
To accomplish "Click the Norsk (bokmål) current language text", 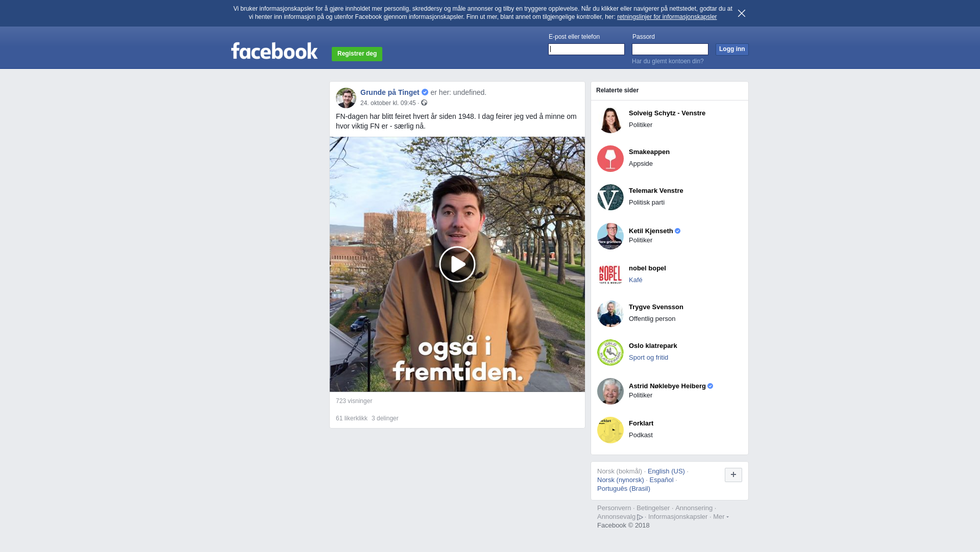I will 620,471.
